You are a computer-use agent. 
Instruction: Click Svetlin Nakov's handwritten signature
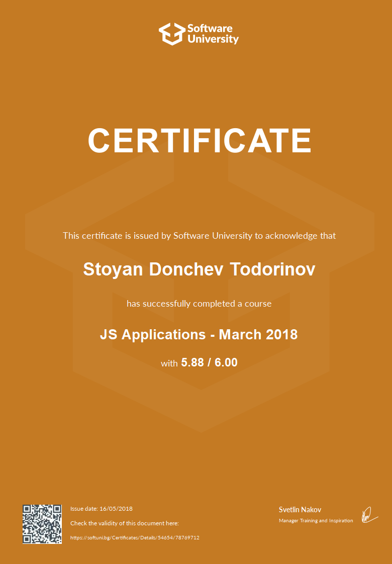(368, 514)
